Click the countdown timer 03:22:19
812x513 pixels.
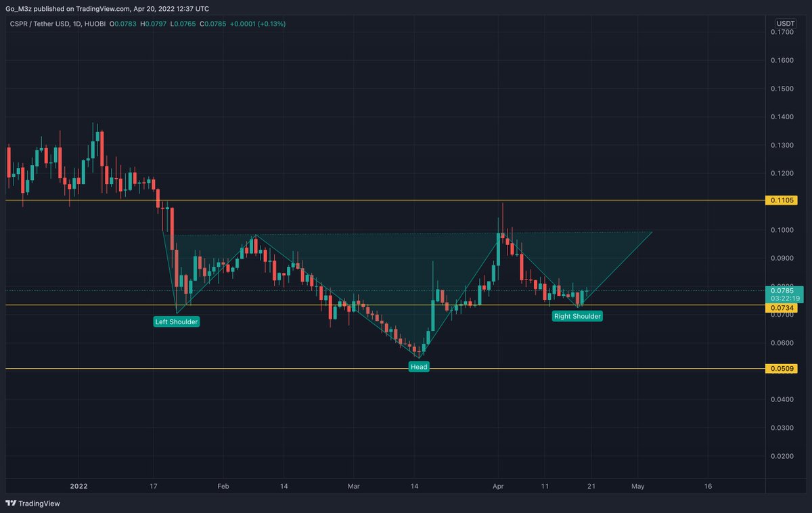(785, 298)
